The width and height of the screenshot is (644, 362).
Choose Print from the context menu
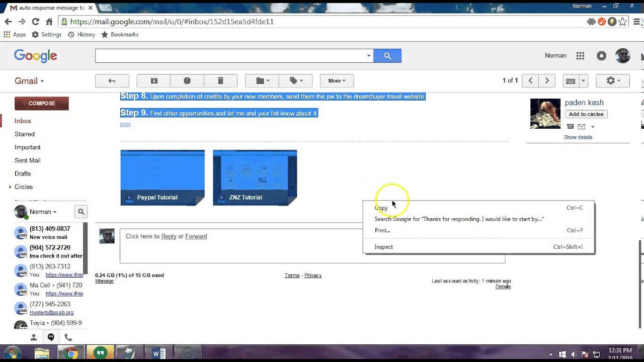[478, 230]
